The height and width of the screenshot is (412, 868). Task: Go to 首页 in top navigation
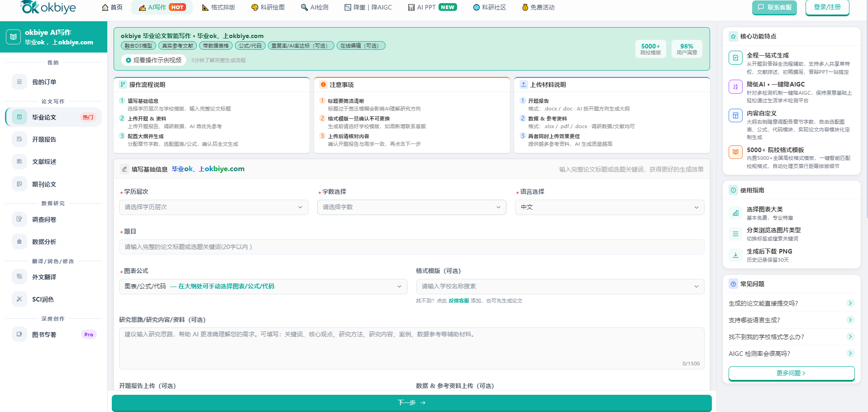[x=112, y=7]
